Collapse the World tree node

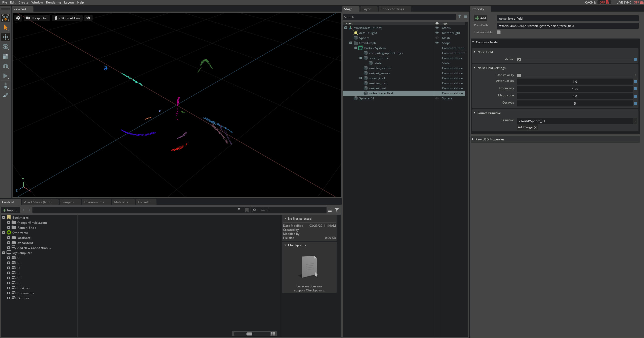346,28
